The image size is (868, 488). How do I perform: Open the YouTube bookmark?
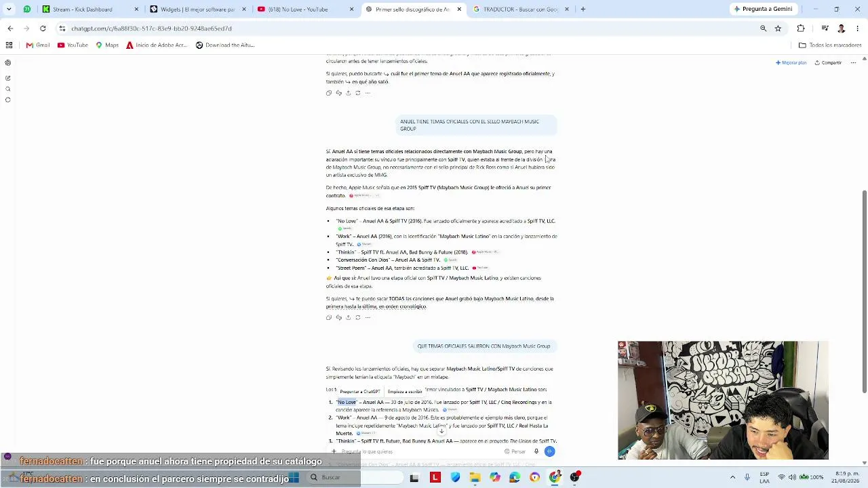coord(73,45)
